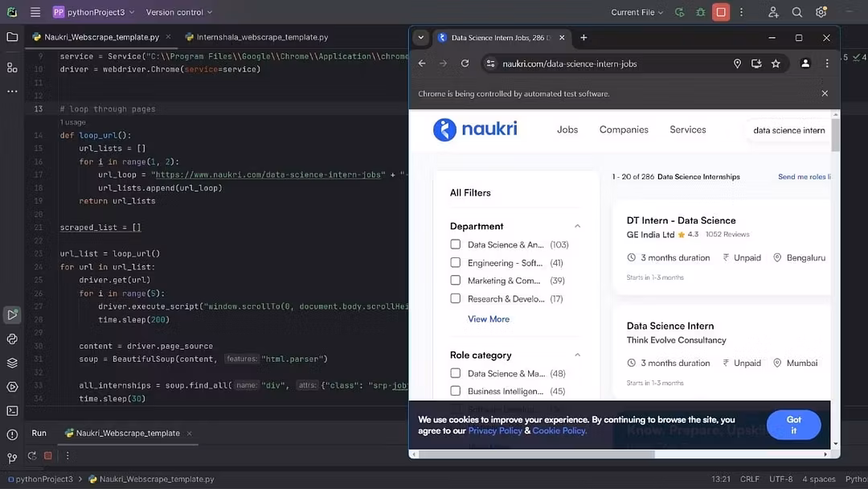Open the Services tool window icon
This screenshot has width=868, height=489.
click(12, 387)
